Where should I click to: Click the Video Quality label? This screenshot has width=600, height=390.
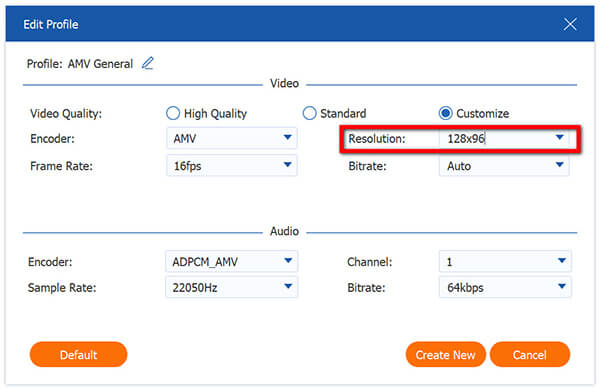click(x=66, y=114)
